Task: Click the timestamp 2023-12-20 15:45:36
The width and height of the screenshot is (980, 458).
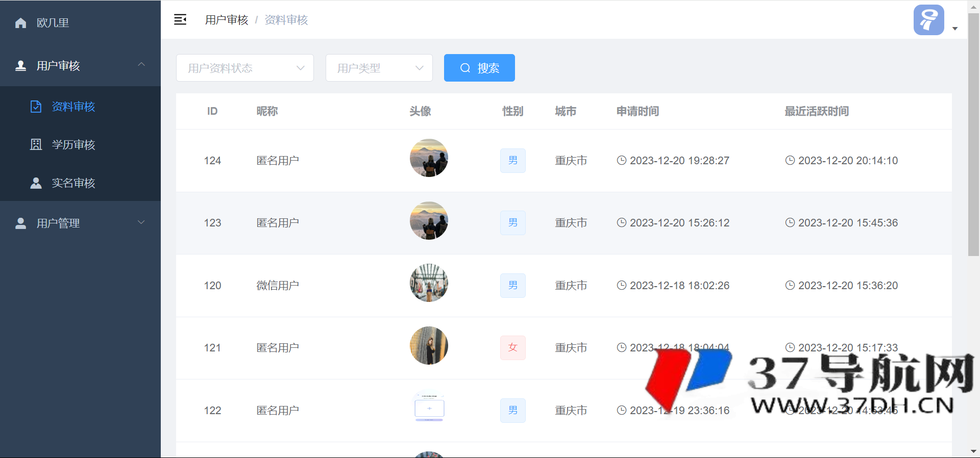Action: pos(848,223)
